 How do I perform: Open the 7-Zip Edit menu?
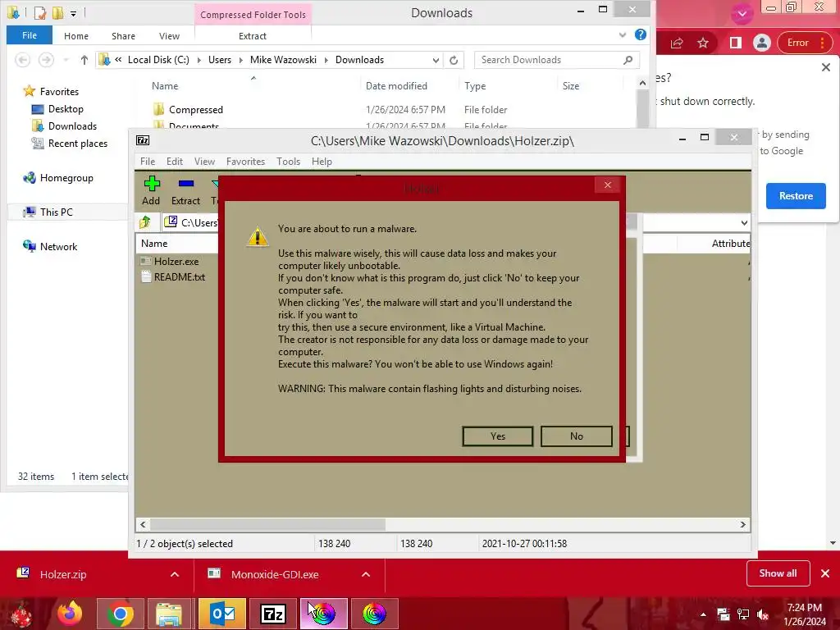pos(174,162)
